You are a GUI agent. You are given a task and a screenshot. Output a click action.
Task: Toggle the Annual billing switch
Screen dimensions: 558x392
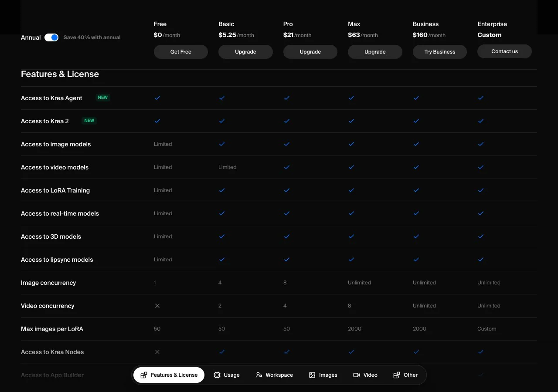[x=51, y=37]
